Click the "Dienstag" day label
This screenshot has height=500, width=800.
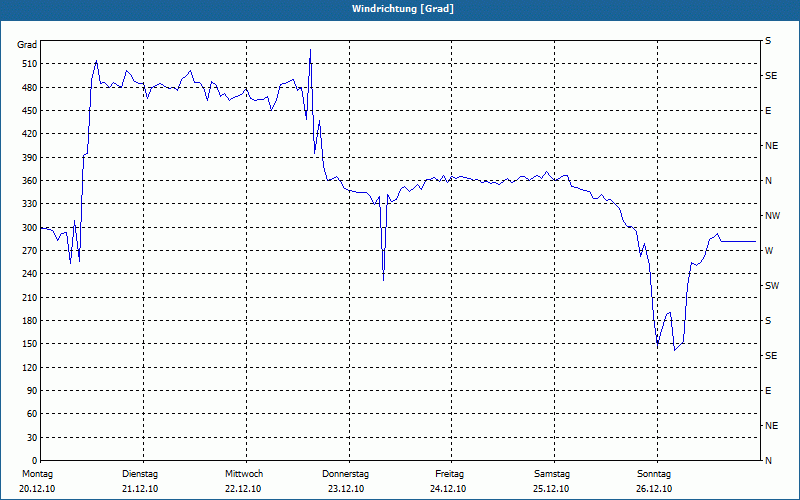point(140,474)
